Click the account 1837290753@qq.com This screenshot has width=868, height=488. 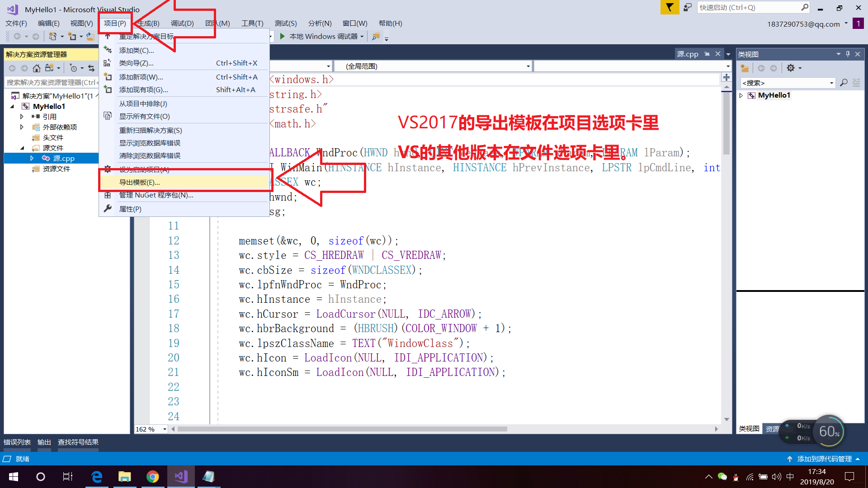803,24
